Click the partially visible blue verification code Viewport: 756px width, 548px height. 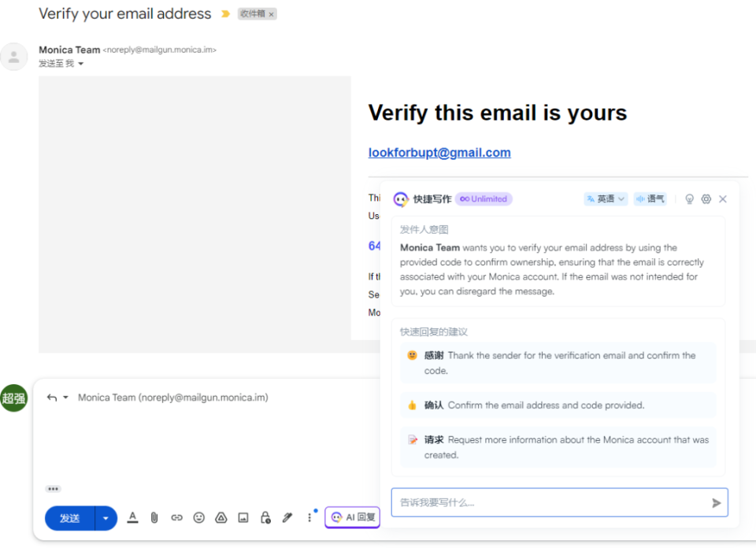tap(374, 246)
